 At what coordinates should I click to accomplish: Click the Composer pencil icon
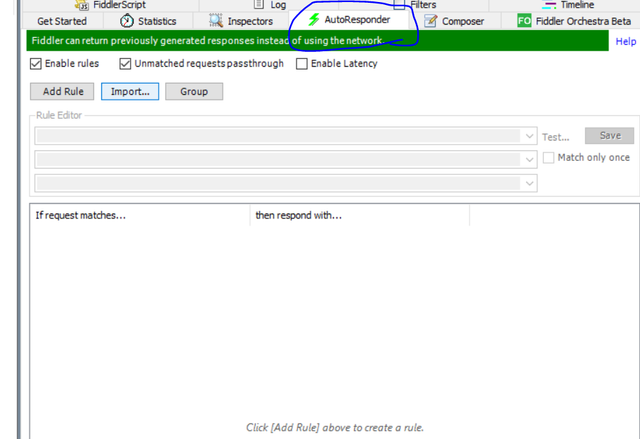431,21
